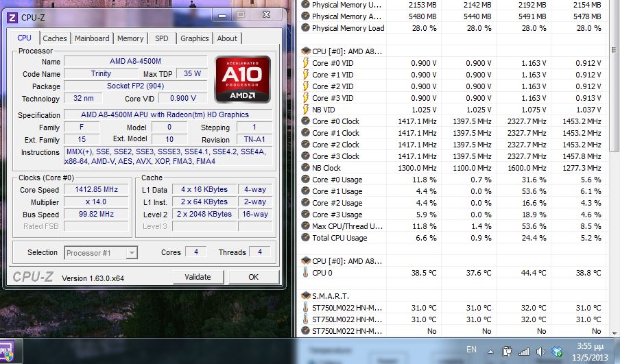Open the network signal tray icon
The height and width of the screenshot is (364, 620).
(x=523, y=351)
